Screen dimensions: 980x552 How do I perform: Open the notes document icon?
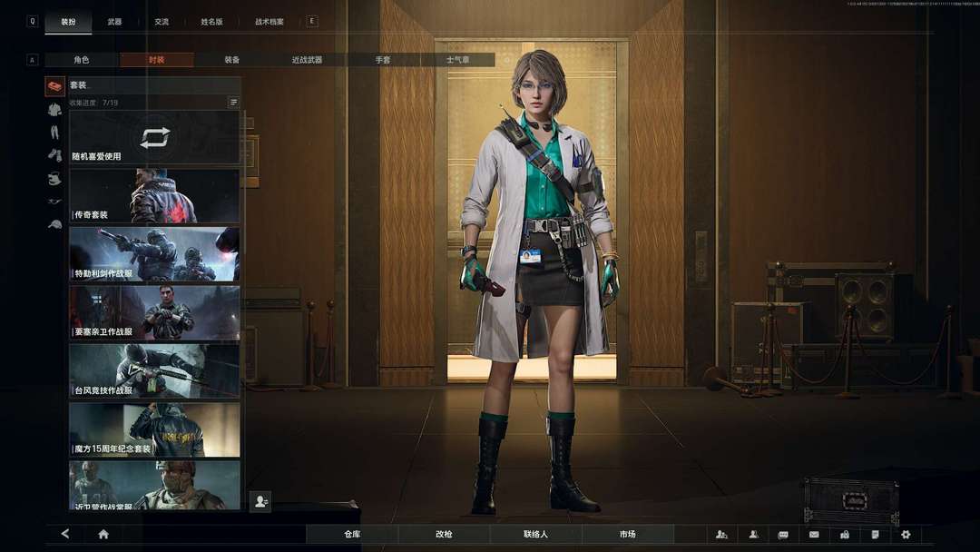(x=875, y=535)
